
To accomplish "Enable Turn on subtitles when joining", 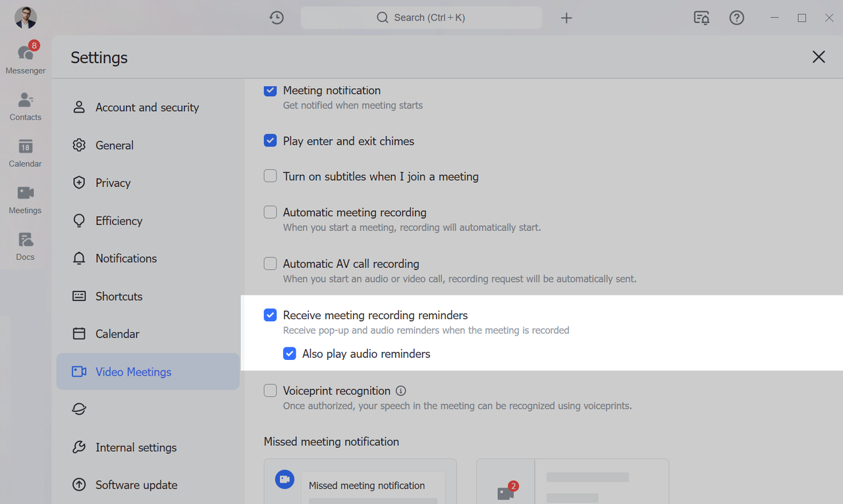I will pyautogui.click(x=270, y=176).
